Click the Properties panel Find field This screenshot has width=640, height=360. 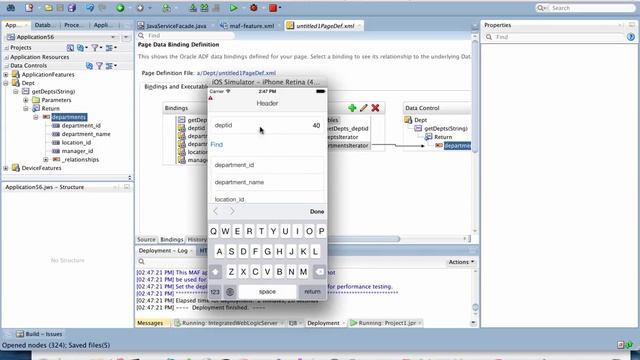[554, 37]
